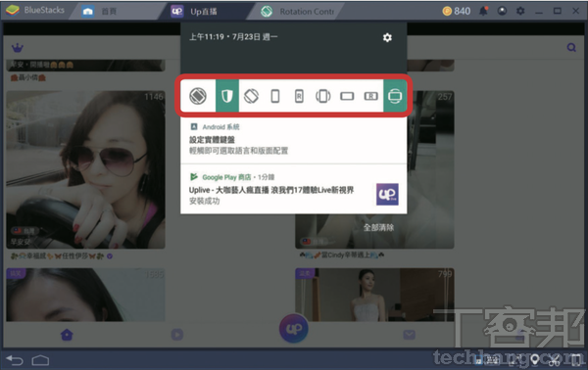
Task: Open the Uplive search magnifier
Action: 571,48
